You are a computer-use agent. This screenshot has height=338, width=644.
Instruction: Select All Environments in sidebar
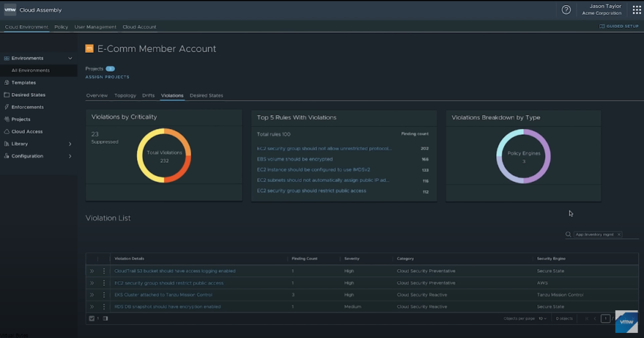38,70
